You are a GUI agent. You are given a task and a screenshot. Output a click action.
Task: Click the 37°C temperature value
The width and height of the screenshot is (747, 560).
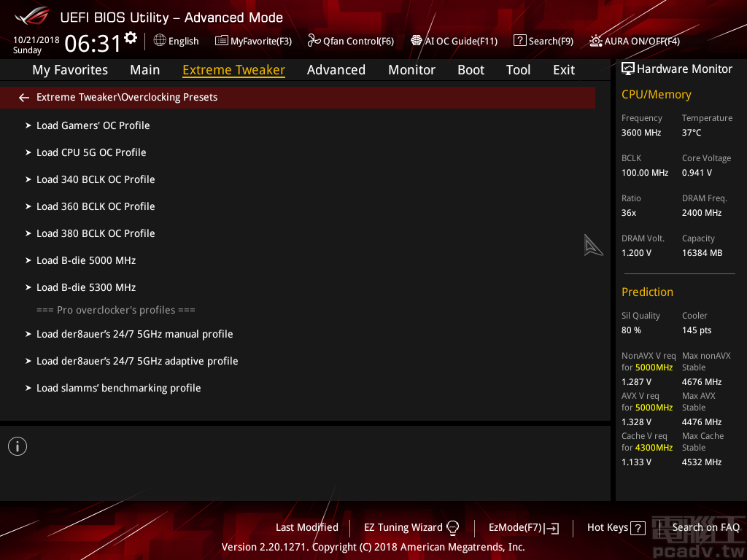(692, 133)
